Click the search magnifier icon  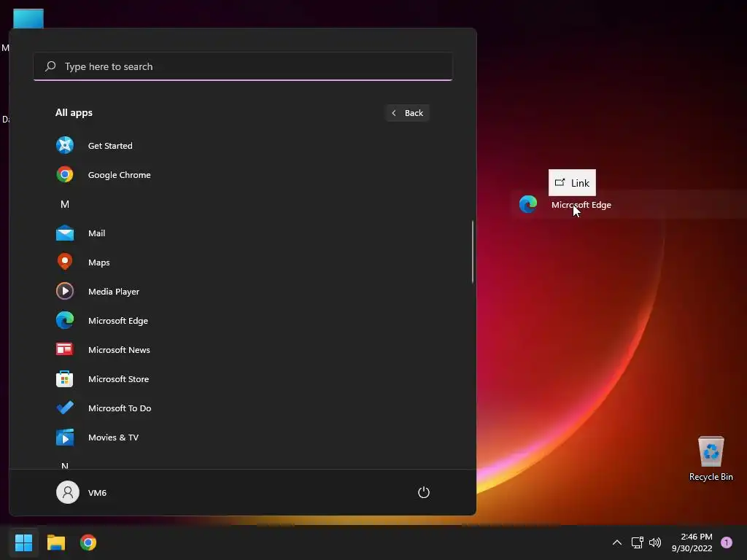click(x=50, y=66)
